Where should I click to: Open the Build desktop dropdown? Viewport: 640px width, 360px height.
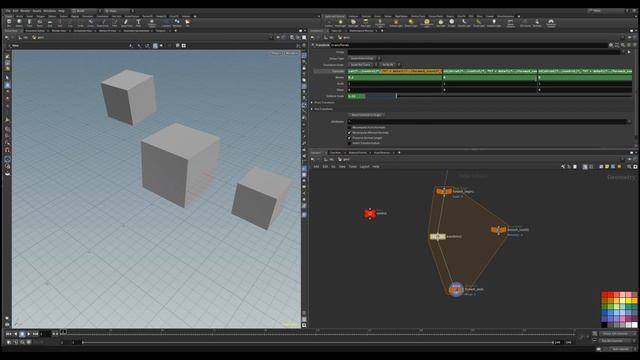86,11
